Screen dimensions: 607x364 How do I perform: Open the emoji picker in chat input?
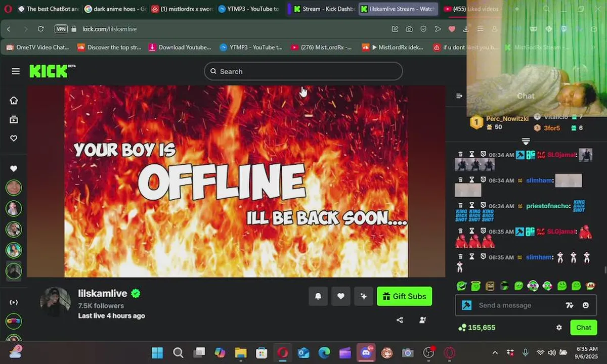[x=586, y=305]
